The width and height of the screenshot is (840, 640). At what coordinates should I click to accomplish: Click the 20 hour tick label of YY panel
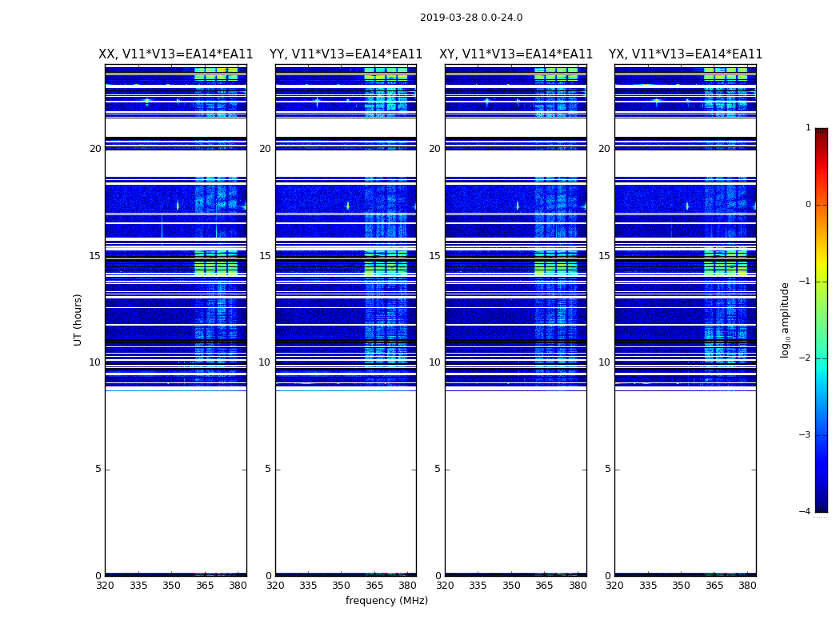click(x=265, y=149)
